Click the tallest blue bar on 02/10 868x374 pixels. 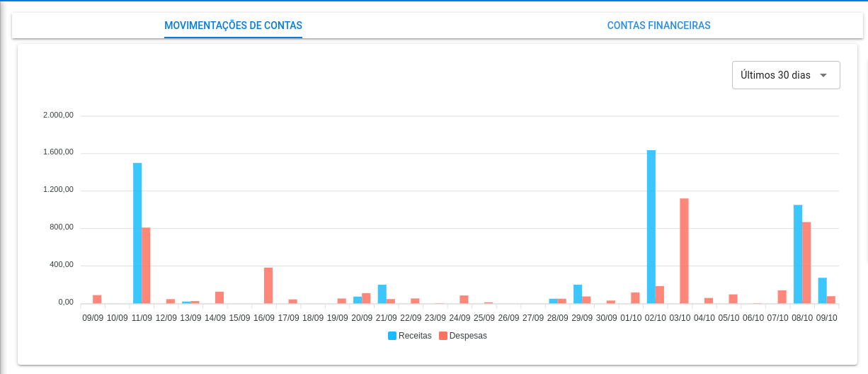tap(651, 227)
